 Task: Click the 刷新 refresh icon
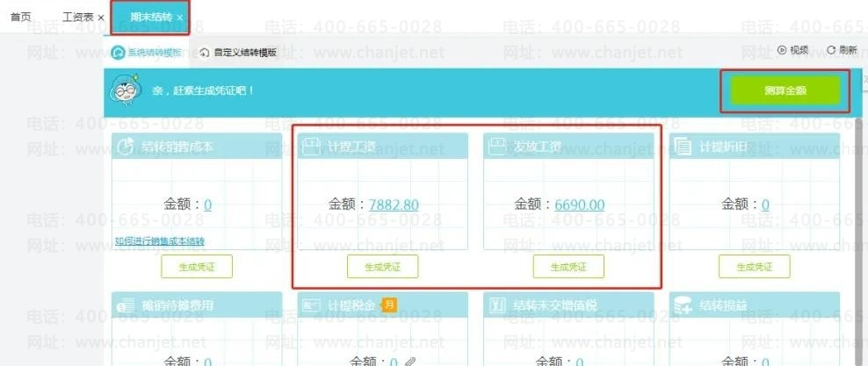point(831,50)
